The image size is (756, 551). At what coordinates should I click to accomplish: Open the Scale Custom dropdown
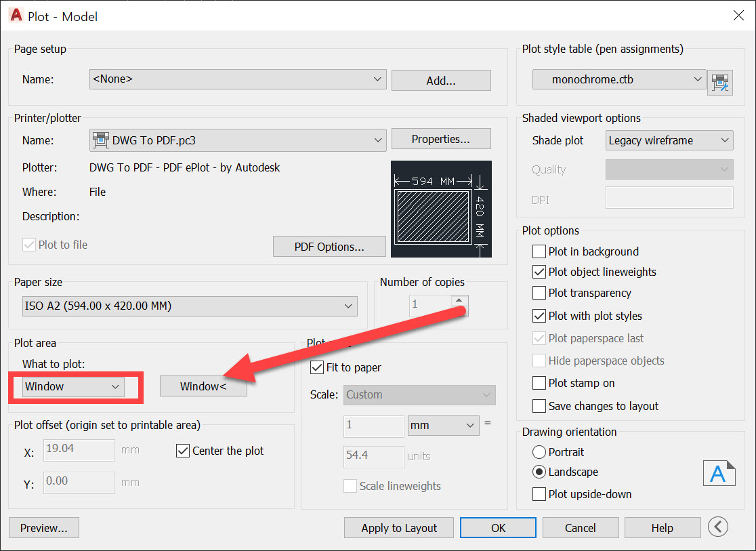419,394
